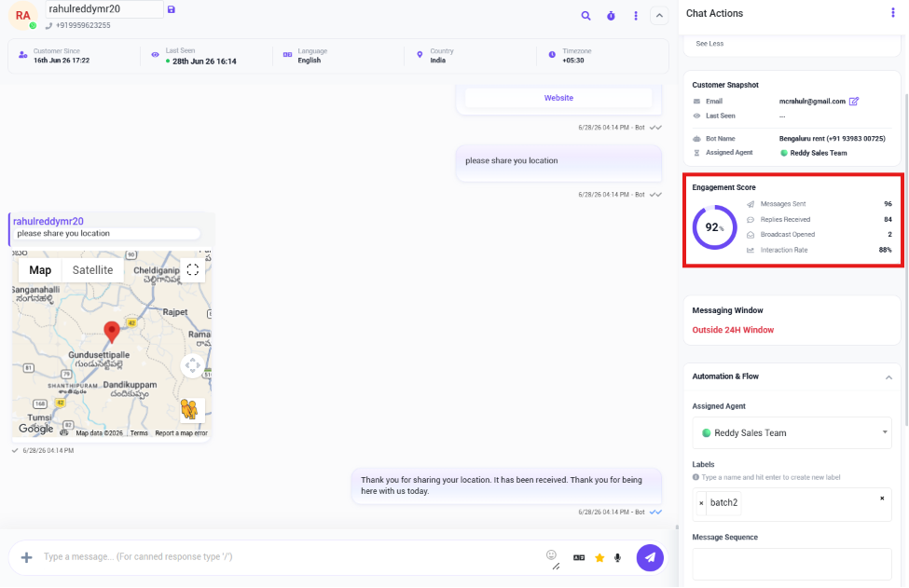Image resolution: width=909 pixels, height=588 pixels.
Task: Switch the map to Satellite view
Action: pos(92,270)
